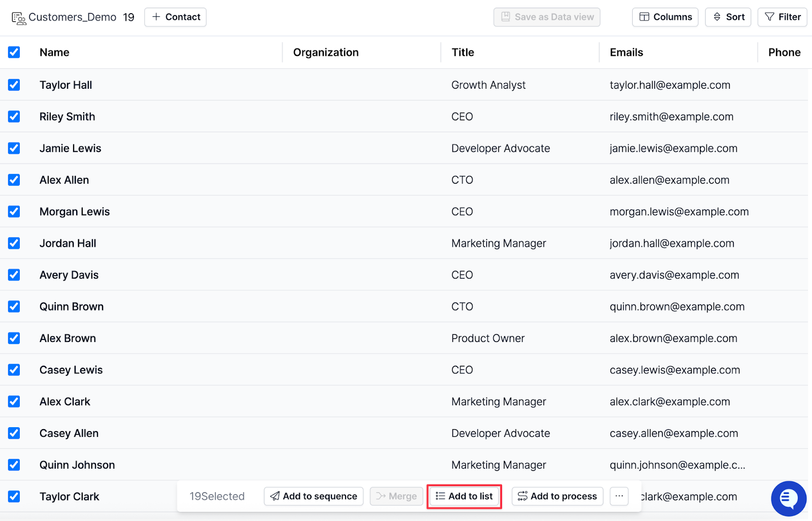Click the 19Selected counter label
Image resolution: width=812 pixels, height=521 pixels.
click(x=217, y=496)
